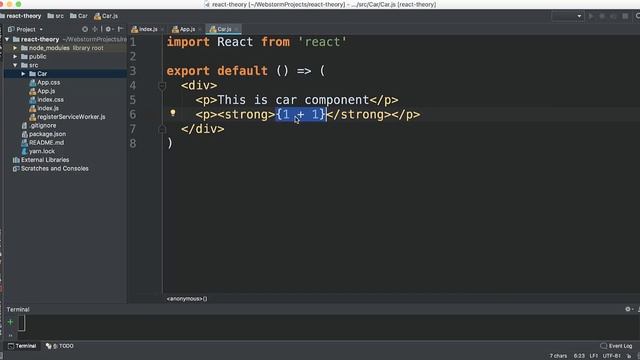The width and height of the screenshot is (640, 360).
Task: Hide the Project panel with hide icon
Action: [120, 29]
